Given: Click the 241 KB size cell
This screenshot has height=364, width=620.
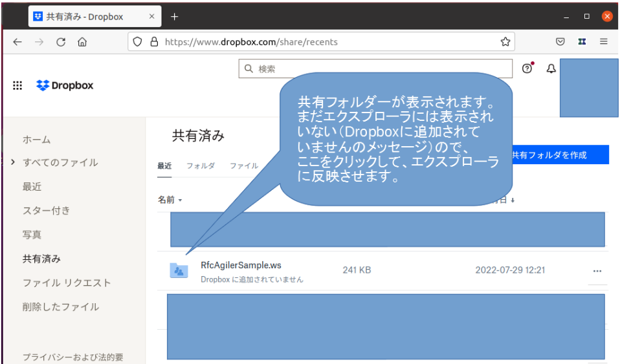Looking at the screenshot, I should (357, 270).
